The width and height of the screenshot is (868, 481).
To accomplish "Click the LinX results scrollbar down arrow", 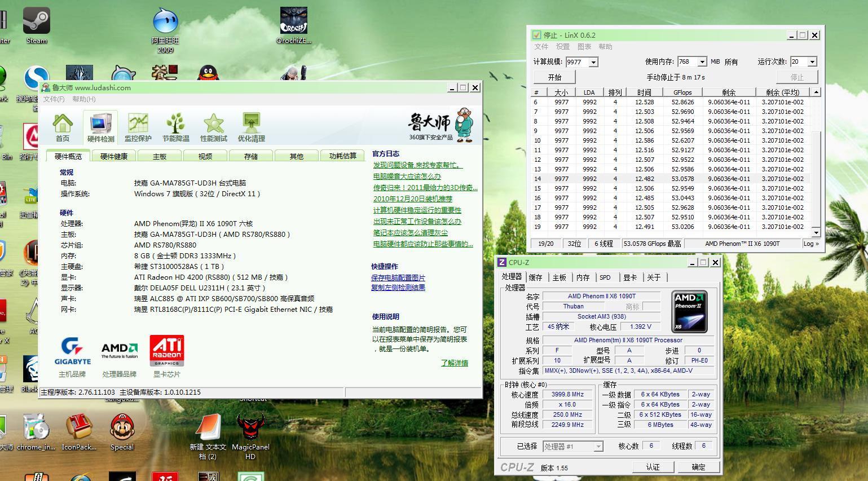I will coord(816,232).
